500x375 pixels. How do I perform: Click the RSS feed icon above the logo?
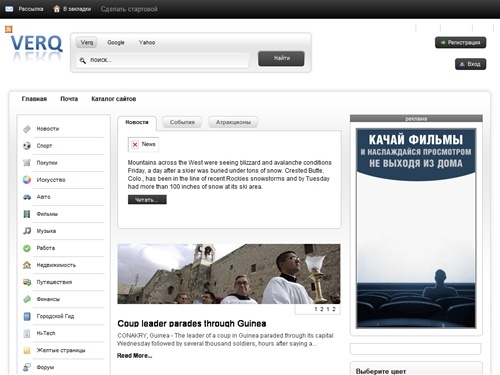click(9, 29)
